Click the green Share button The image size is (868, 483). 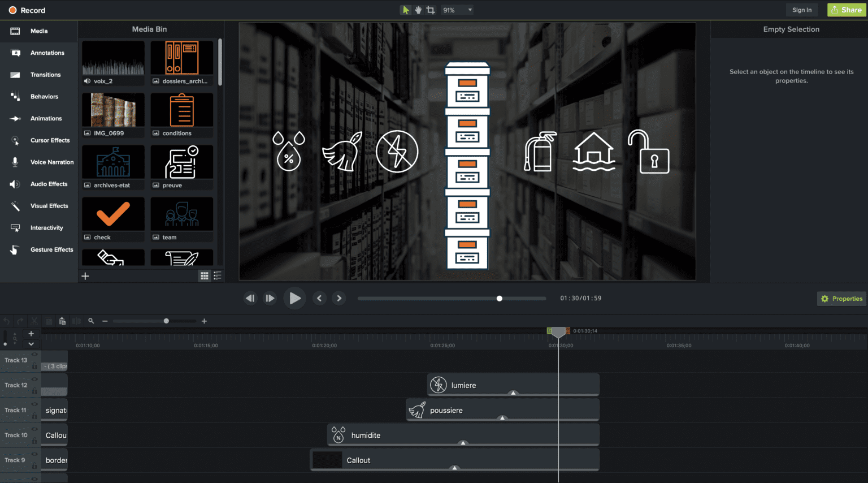tap(847, 10)
